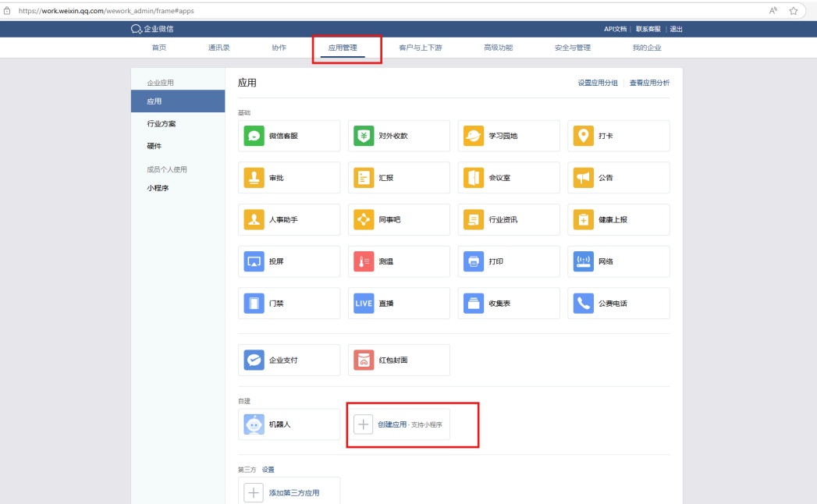Image resolution: width=817 pixels, height=504 pixels.
Task: Open the 打卡 check-in icon
Action: click(583, 136)
